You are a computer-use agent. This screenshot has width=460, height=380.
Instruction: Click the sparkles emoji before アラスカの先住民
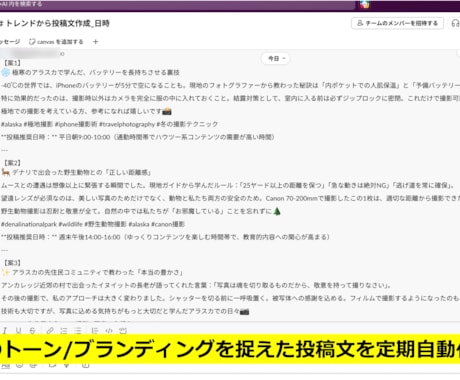[x=6, y=272]
